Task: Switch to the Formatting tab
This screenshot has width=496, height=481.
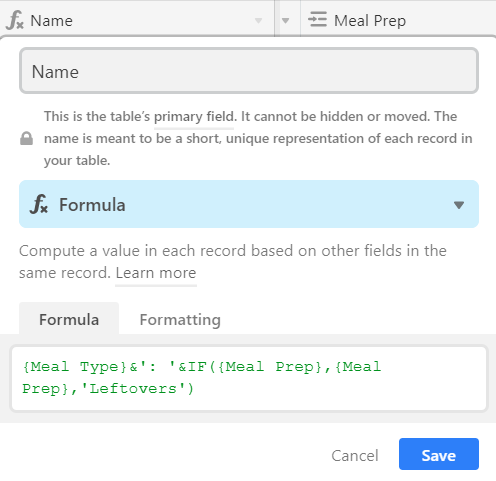Action: [180, 320]
